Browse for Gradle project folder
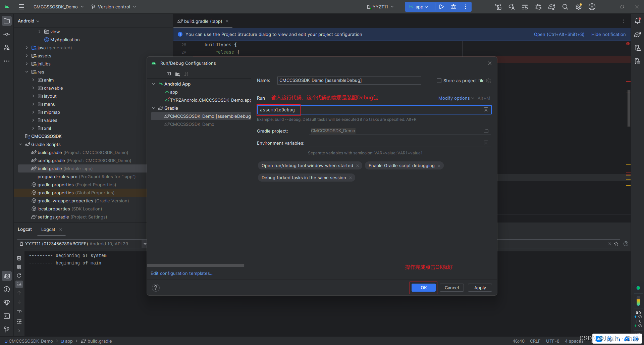Image resolution: width=644 pixels, height=345 pixels. tap(486, 131)
